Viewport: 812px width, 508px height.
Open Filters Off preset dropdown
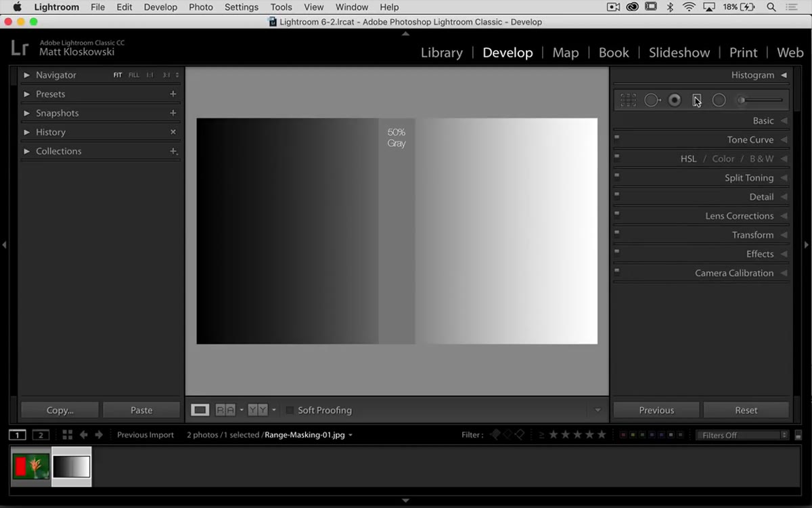(742, 435)
